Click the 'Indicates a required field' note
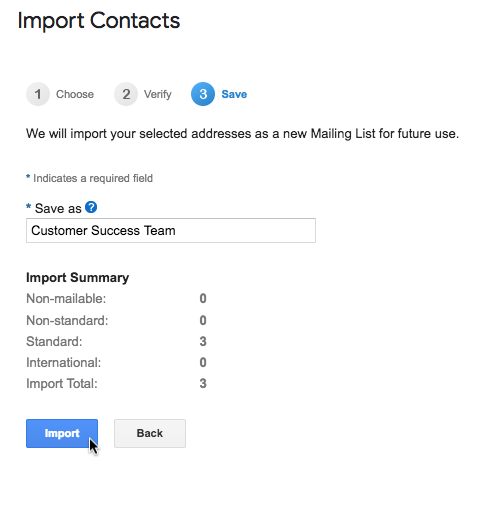 (93, 178)
